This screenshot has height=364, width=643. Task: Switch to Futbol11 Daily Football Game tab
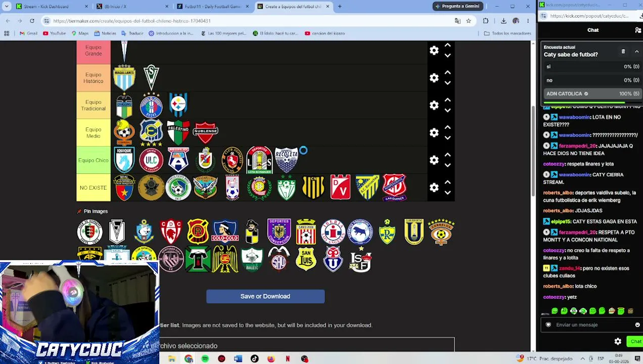(212, 7)
